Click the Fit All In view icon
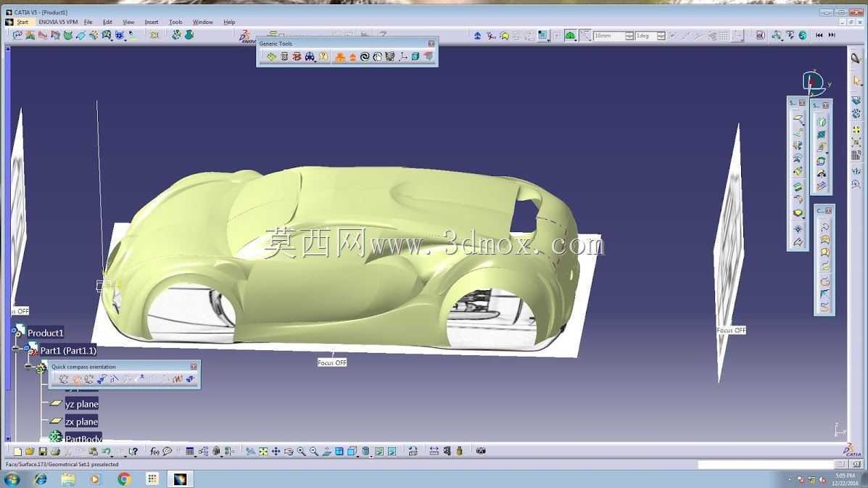 click(263, 452)
